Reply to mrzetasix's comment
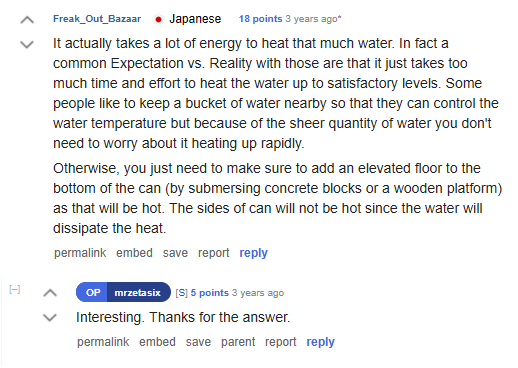518x368 pixels. (x=321, y=342)
